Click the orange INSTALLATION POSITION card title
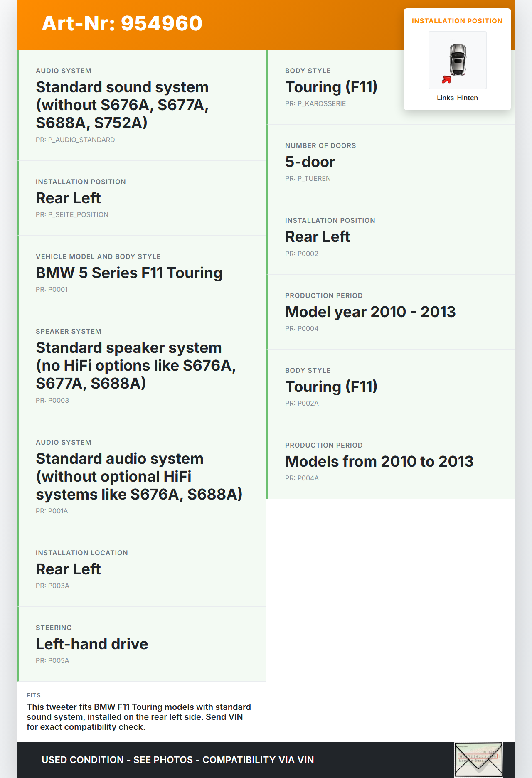 [457, 21]
